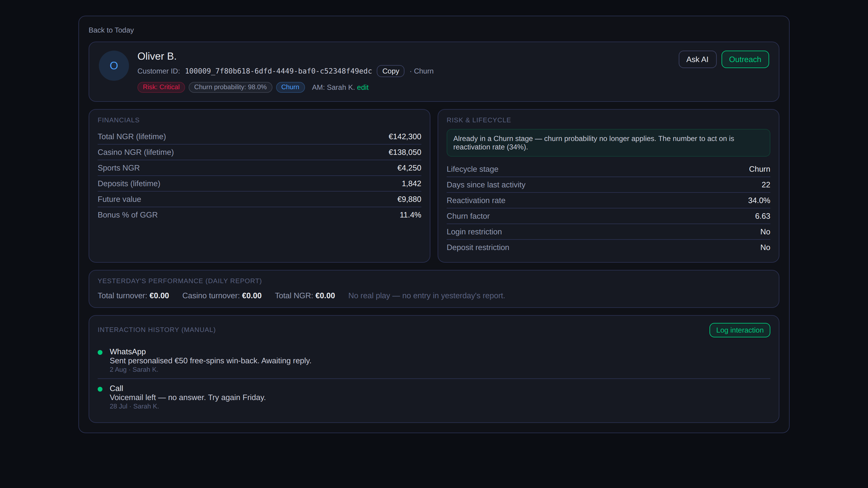
Task: Click the Oliver B. name heading
Action: (157, 56)
